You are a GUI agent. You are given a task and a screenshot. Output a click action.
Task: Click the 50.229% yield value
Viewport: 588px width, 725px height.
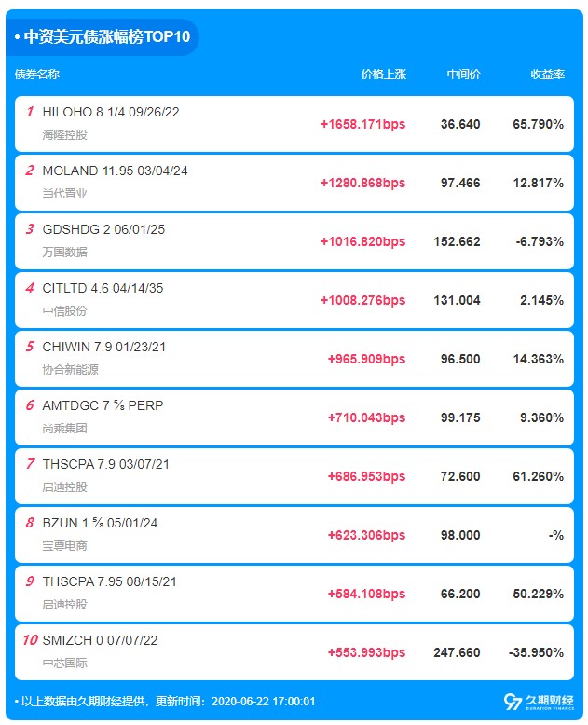[538, 594]
